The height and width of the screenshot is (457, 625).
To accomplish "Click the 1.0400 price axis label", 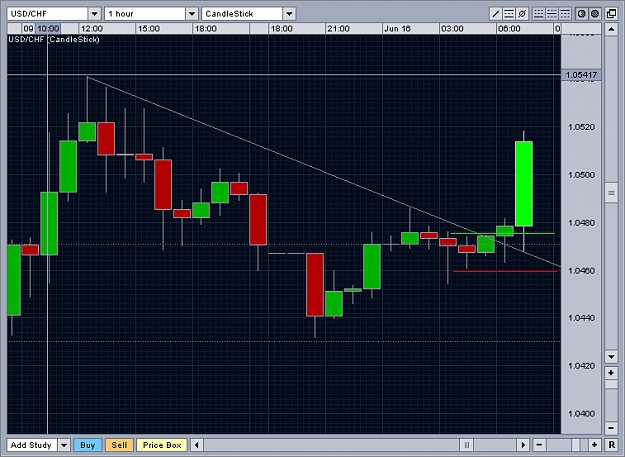I will point(581,414).
